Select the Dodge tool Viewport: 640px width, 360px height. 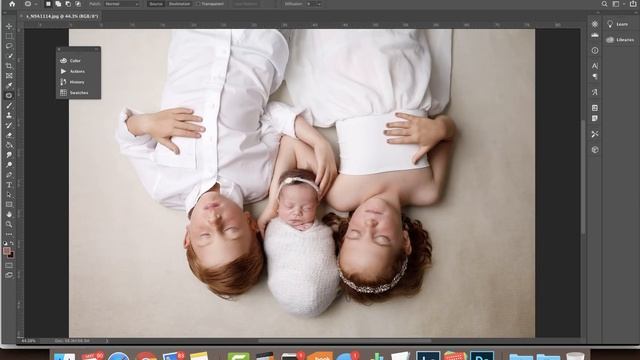click(x=9, y=165)
